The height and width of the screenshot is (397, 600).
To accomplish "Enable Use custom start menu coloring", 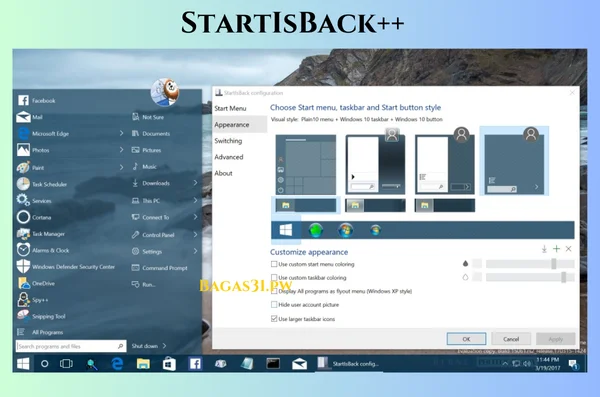I will click(274, 264).
